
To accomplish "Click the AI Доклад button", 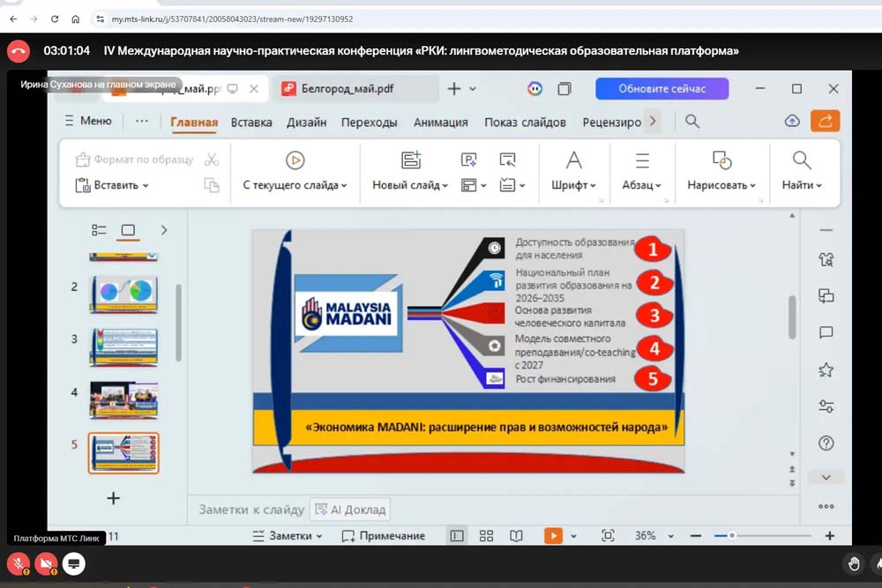I will (350, 510).
